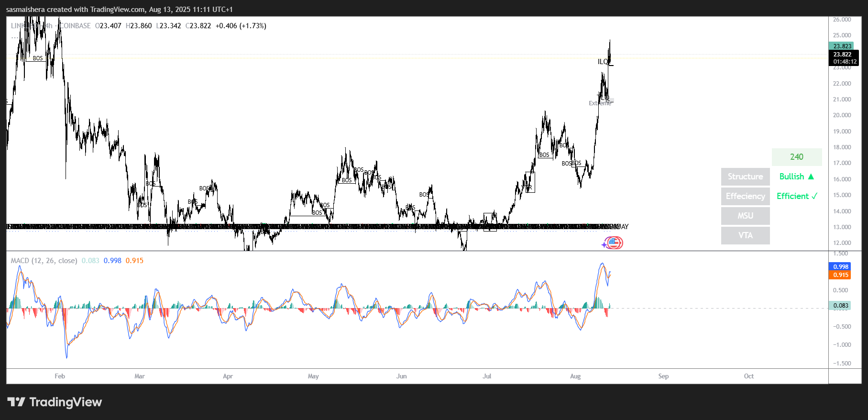Click the blue 0.998 MACD axis label
Viewport: 868px width, 420px height.
pos(841,267)
